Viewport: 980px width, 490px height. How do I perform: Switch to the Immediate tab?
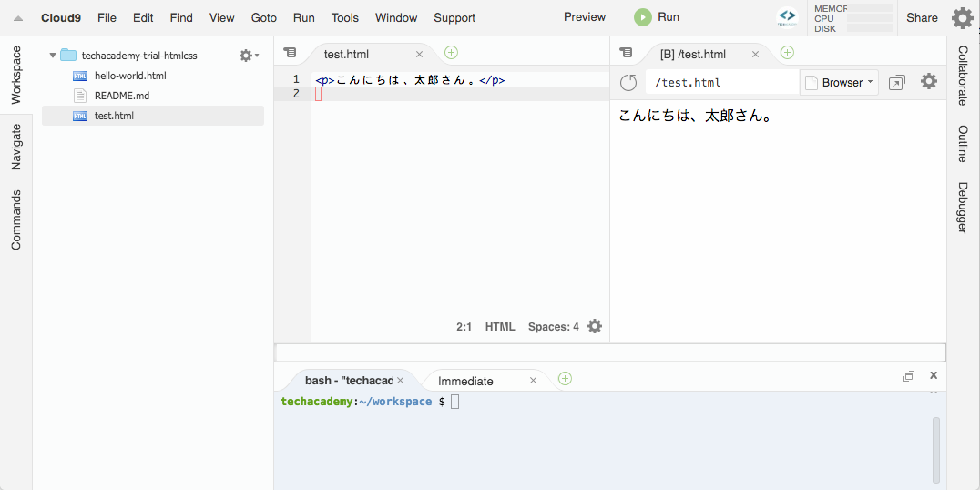[x=465, y=381]
